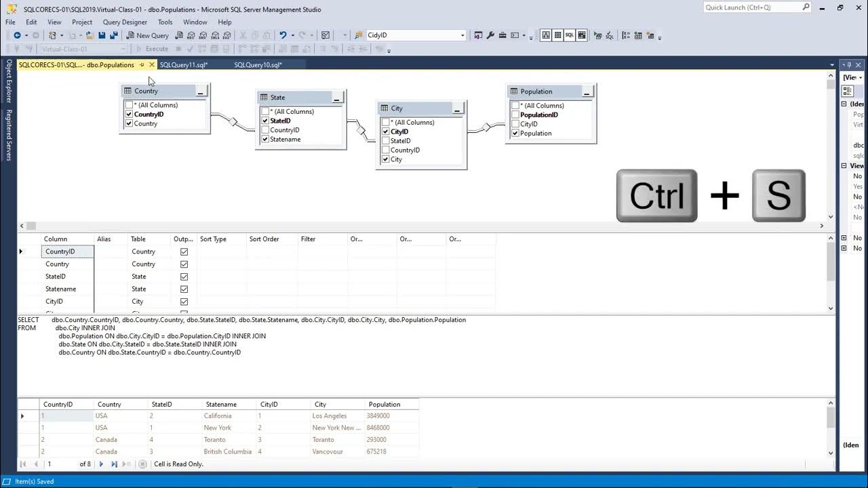The width and height of the screenshot is (868, 488).
Task: Click the Verify SQL Syntax icon
Action: (x=610, y=35)
